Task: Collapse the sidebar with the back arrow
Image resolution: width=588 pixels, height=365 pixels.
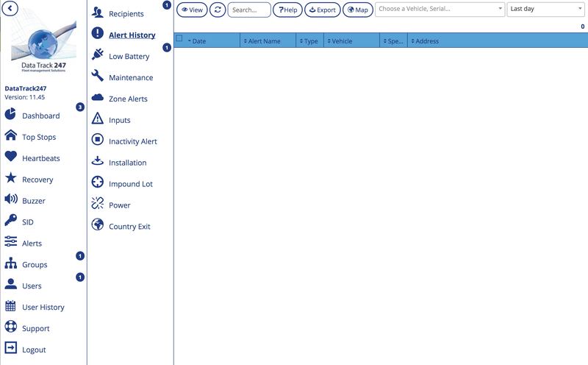Action: pyautogui.click(x=10, y=8)
